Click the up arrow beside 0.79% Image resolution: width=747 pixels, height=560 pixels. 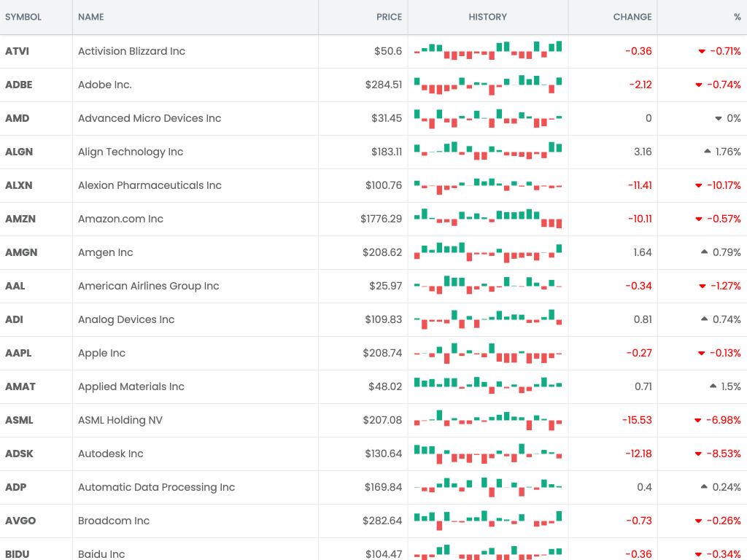coord(705,252)
